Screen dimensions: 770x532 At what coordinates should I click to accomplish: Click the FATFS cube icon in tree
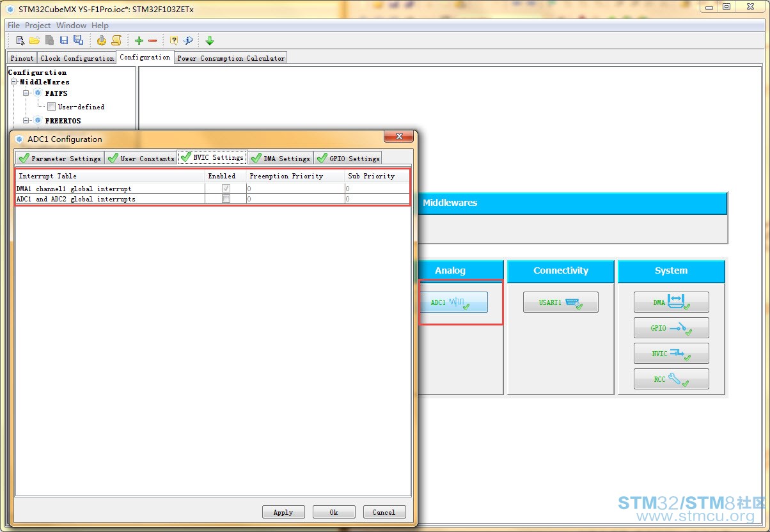pos(38,93)
